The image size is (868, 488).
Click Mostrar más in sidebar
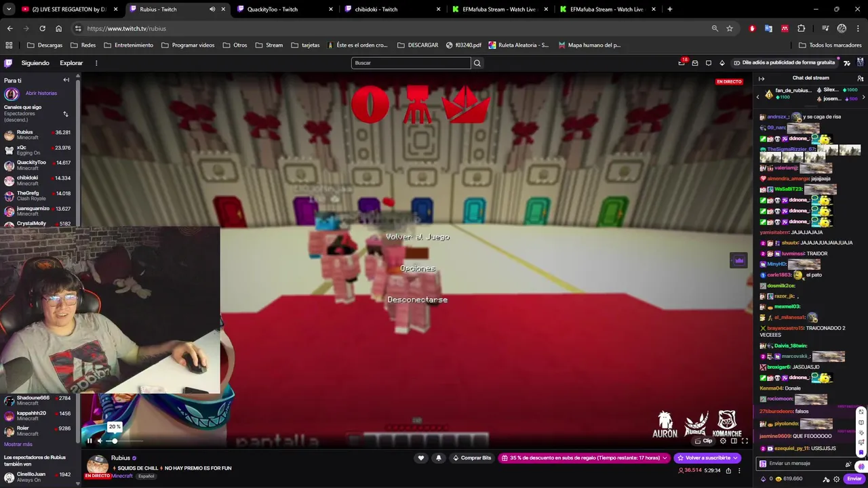point(18,444)
